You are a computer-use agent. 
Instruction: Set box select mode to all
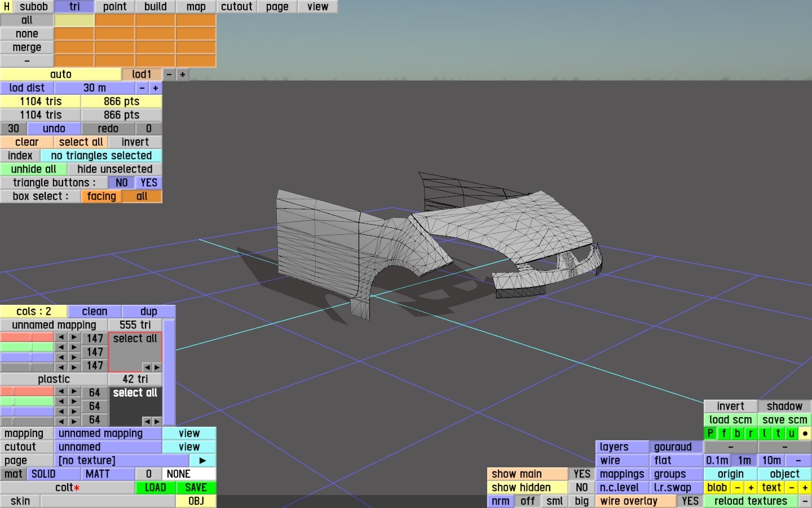tap(142, 196)
